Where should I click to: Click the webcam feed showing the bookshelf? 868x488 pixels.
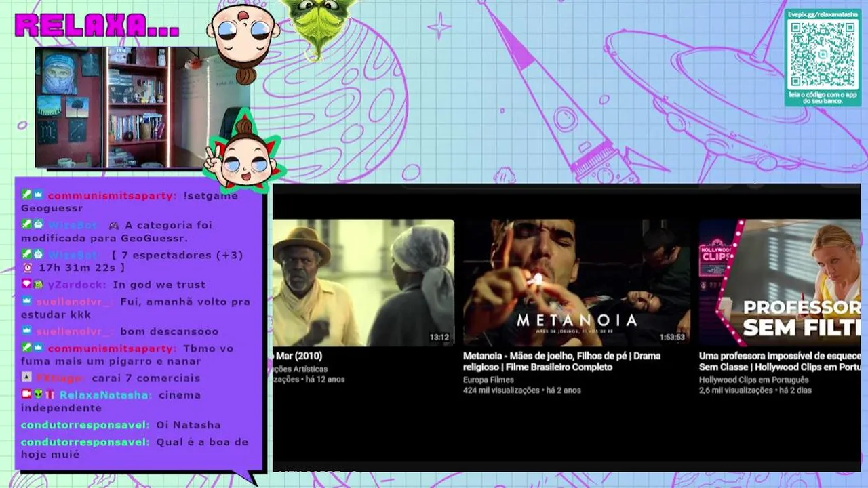129,107
